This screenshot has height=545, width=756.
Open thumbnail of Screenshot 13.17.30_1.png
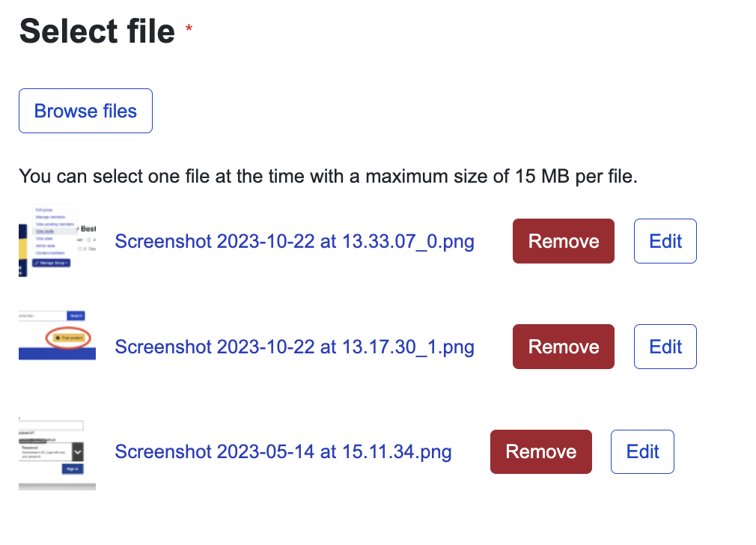click(57, 347)
